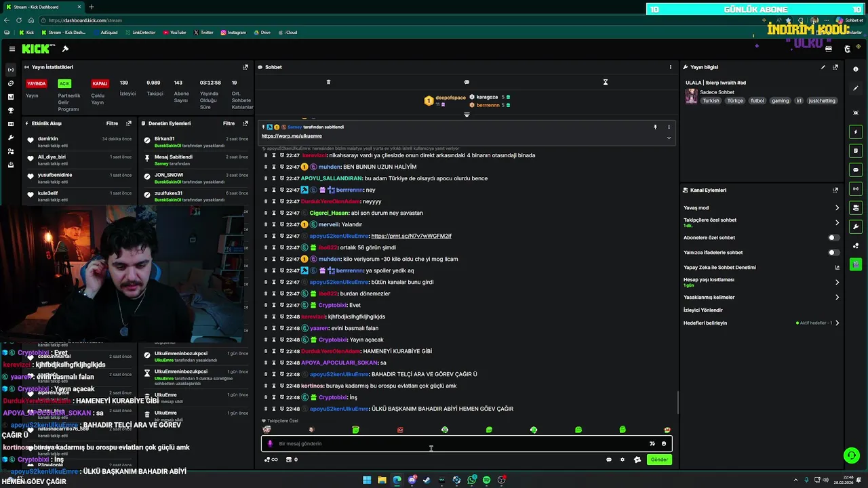Open the Instagram bookmark
This screenshot has height=488, width=868.
(x=233, y=33)
